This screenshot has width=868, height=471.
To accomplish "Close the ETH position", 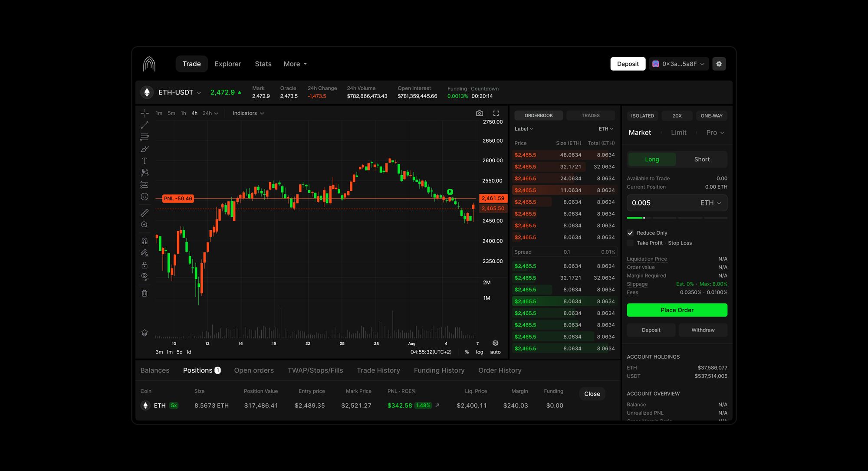I will tap(592, 394).
